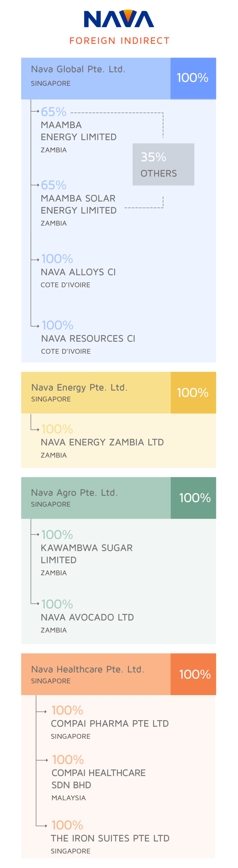Screen dimensions: 238x868
Task: Select the orange 100% badge for Nava Healthcare
Action: click(x=193, y=674)
